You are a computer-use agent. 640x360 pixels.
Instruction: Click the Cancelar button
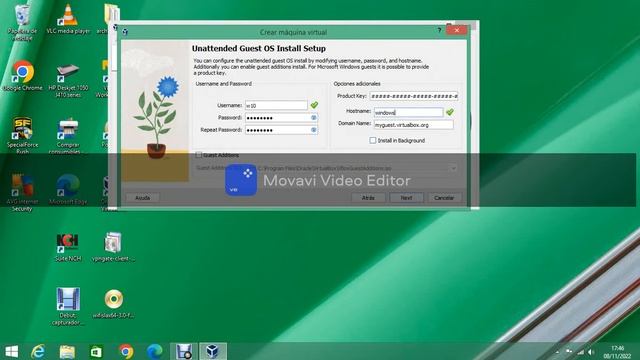pos(444,198)
